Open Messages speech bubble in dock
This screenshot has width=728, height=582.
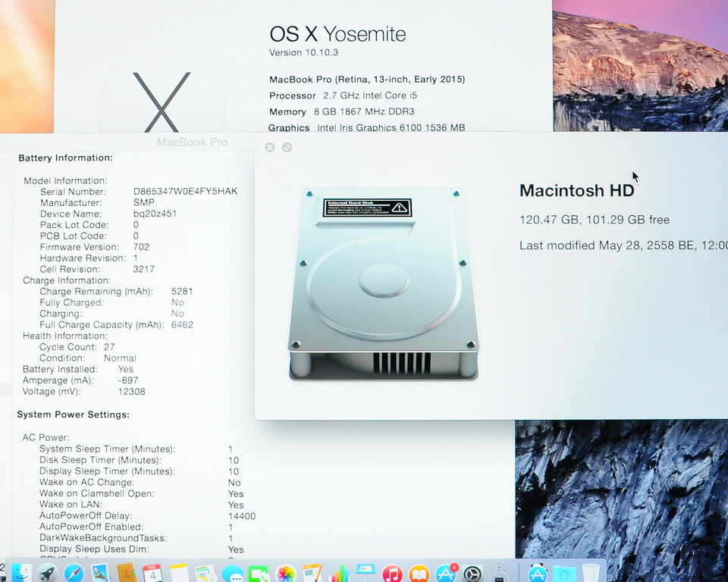(232, 574)
